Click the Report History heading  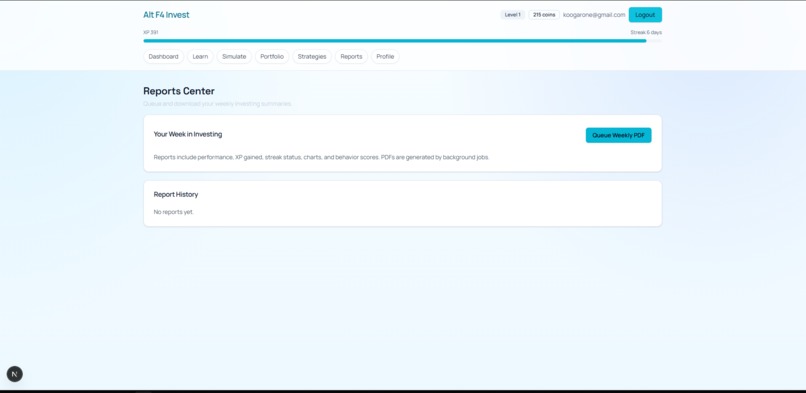[x=176, y=194]
